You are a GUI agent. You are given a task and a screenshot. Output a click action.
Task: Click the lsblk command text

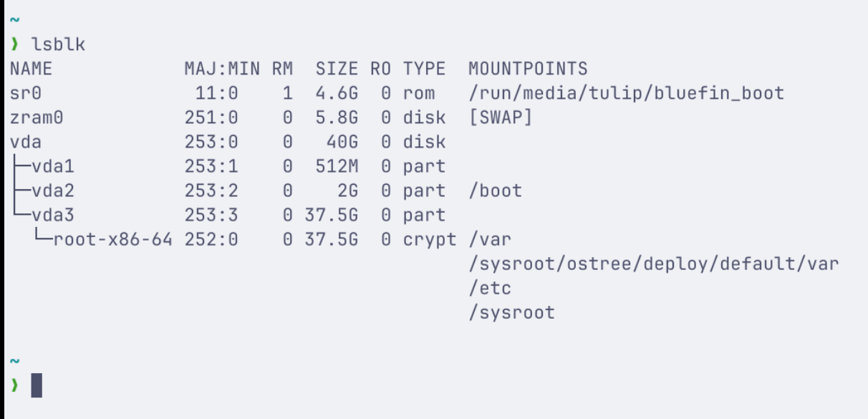pyautogui.click(x=59, y=44)
